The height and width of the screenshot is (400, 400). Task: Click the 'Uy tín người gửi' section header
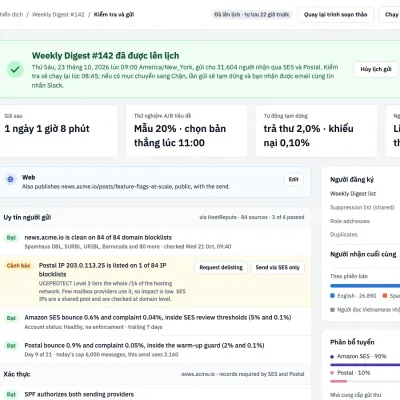point(27,217)
